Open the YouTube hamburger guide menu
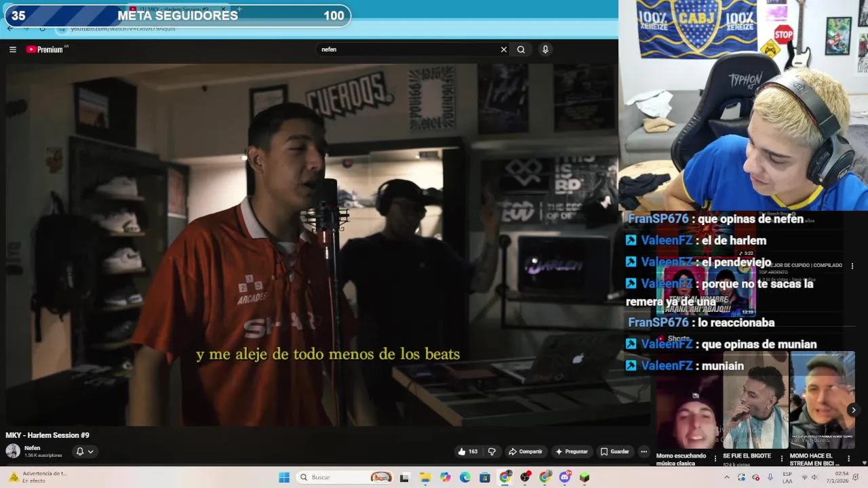 click(x=12, y=49)
